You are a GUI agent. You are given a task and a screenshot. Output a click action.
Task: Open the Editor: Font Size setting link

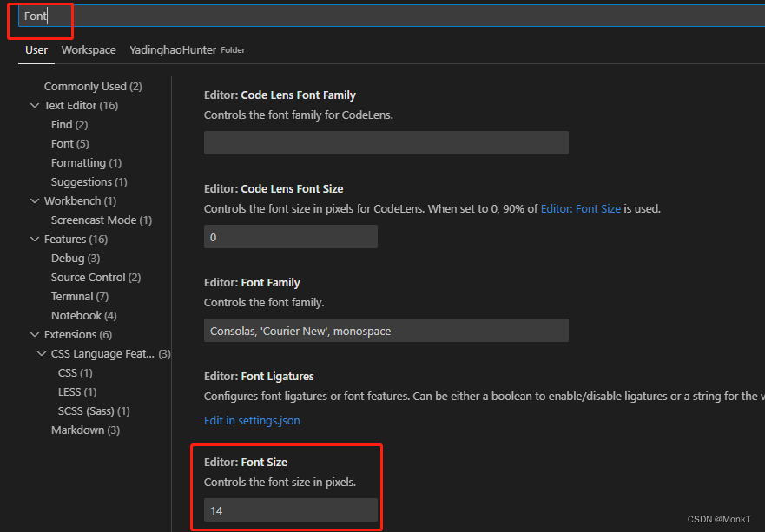[580, 208]
